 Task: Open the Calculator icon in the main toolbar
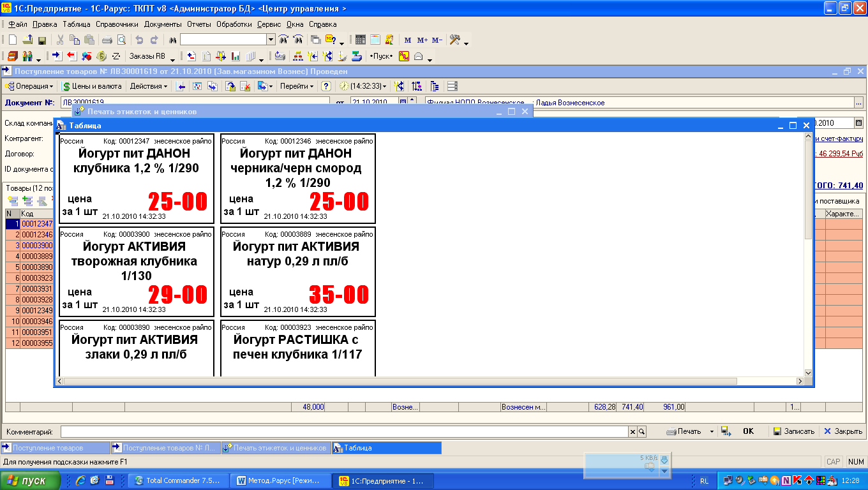361,40
